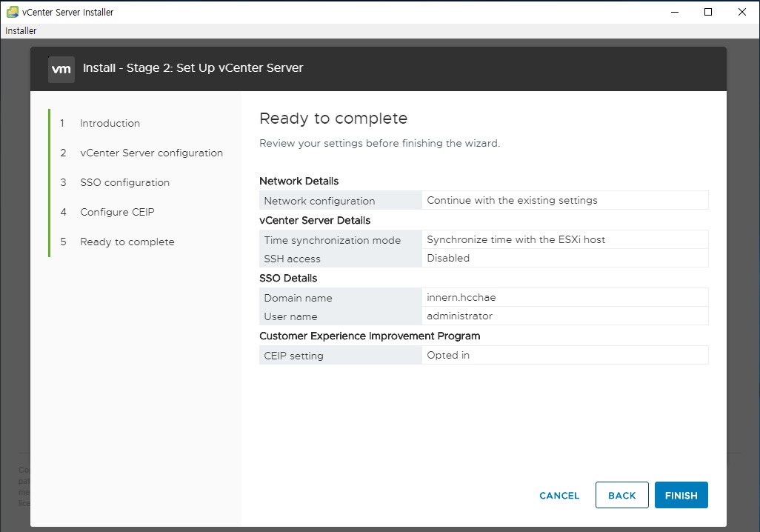Close the vCenter Server Installer window

[x=742, y=12]
